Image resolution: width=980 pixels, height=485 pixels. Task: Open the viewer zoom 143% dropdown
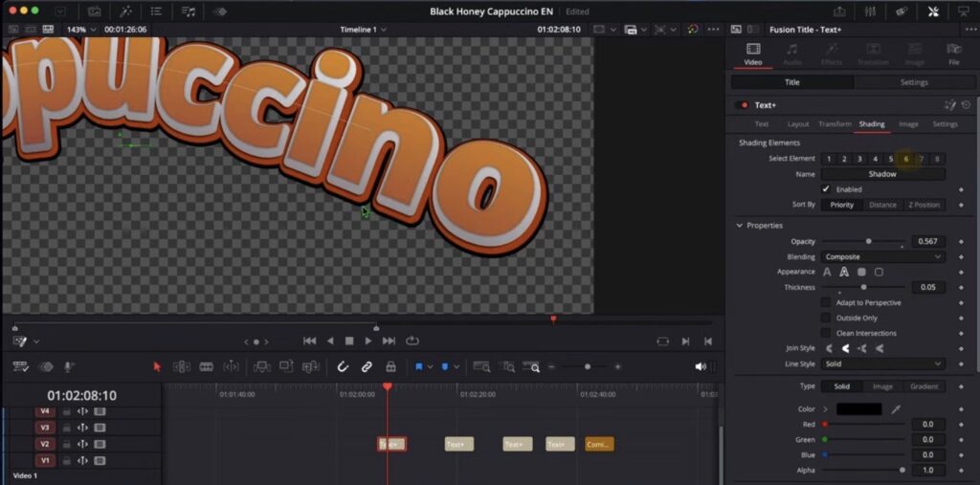click(x=82, y=30)
